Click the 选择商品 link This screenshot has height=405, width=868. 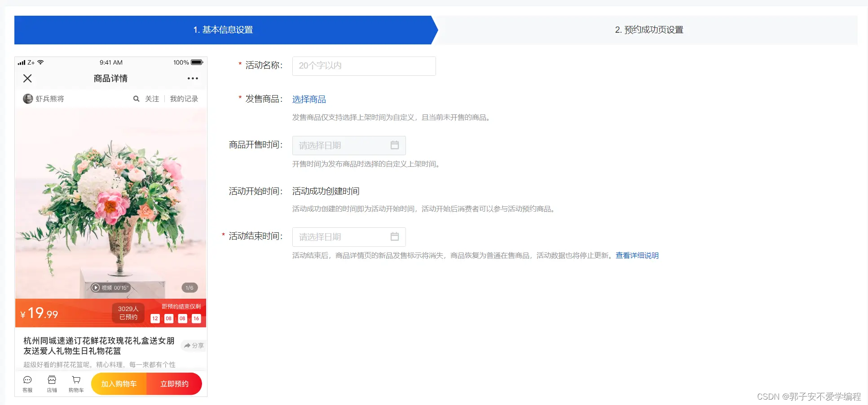309,99
